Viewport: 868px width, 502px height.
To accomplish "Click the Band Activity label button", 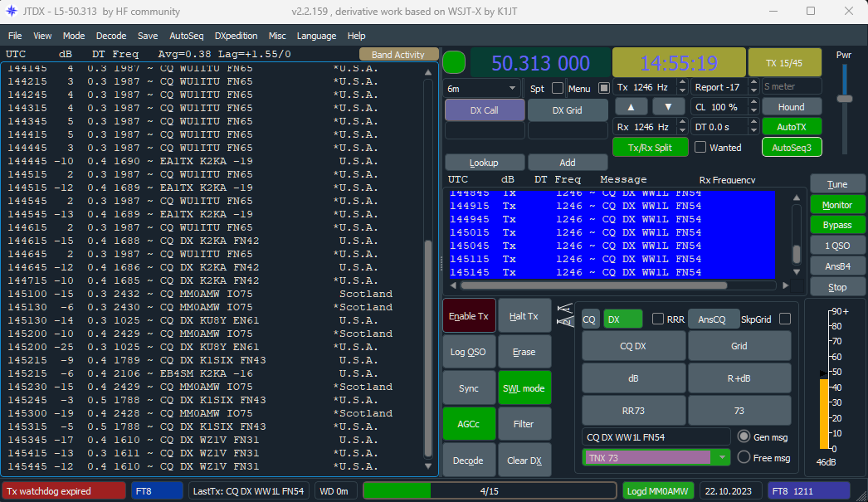I will [x=398, y=54].
